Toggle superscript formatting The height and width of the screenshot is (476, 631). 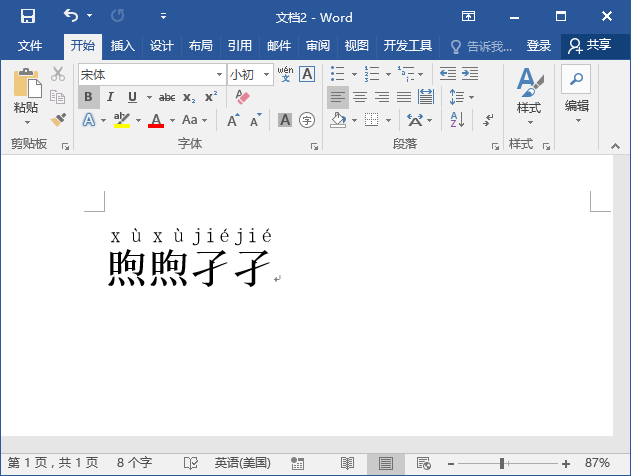coord(210,97)
